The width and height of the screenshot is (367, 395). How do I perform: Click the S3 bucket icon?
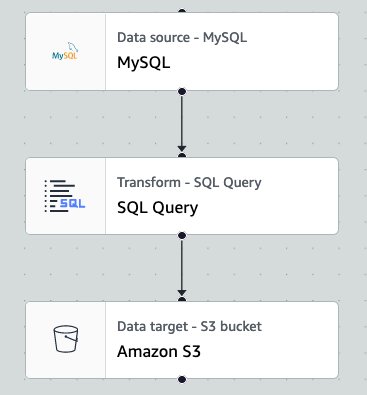pos(66,339)
